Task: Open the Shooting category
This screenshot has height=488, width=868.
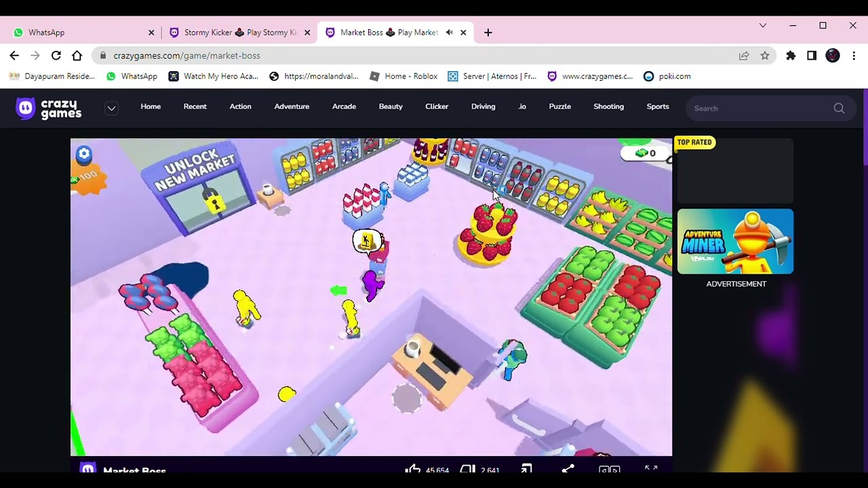Action: [x=609, y=106]
